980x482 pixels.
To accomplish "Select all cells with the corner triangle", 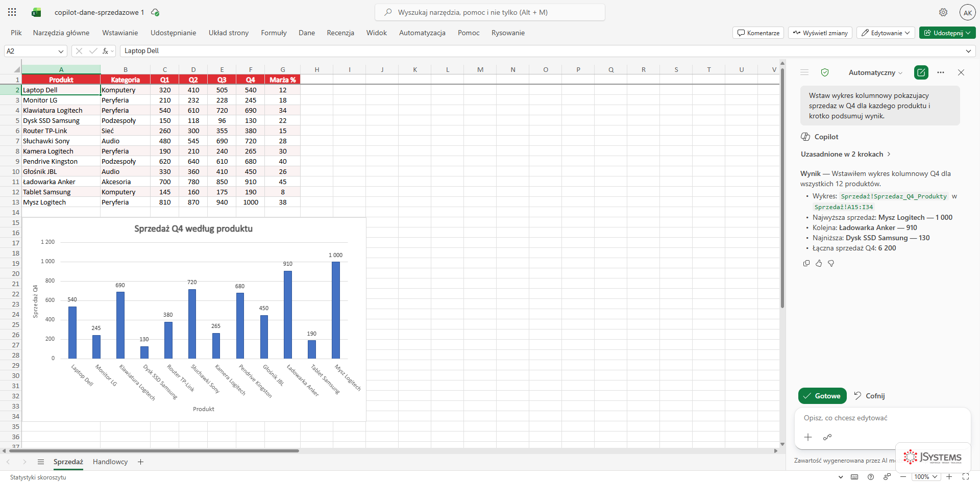I will click(17, 70).
